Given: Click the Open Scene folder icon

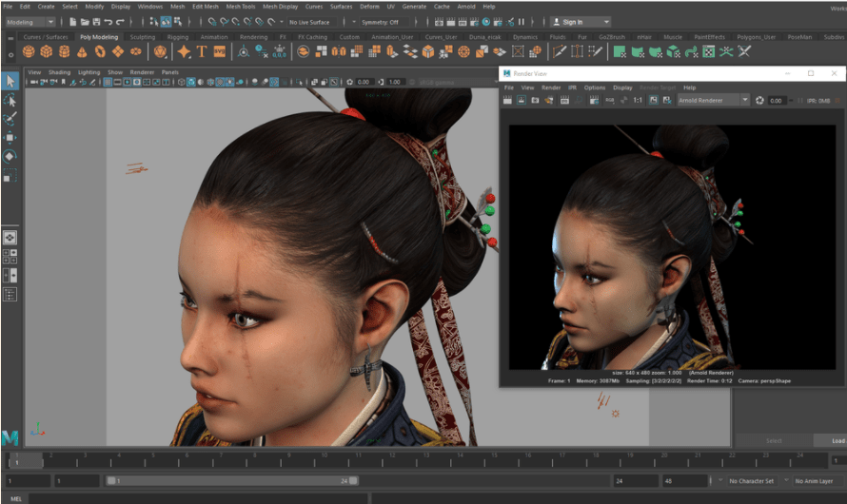Looking at the screenshot, I should click(x=85, y=22).
